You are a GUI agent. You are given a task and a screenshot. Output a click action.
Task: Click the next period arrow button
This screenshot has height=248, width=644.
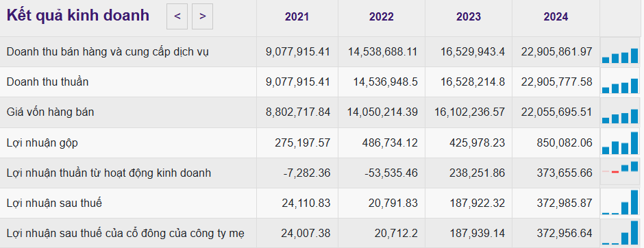coord(203,16)
